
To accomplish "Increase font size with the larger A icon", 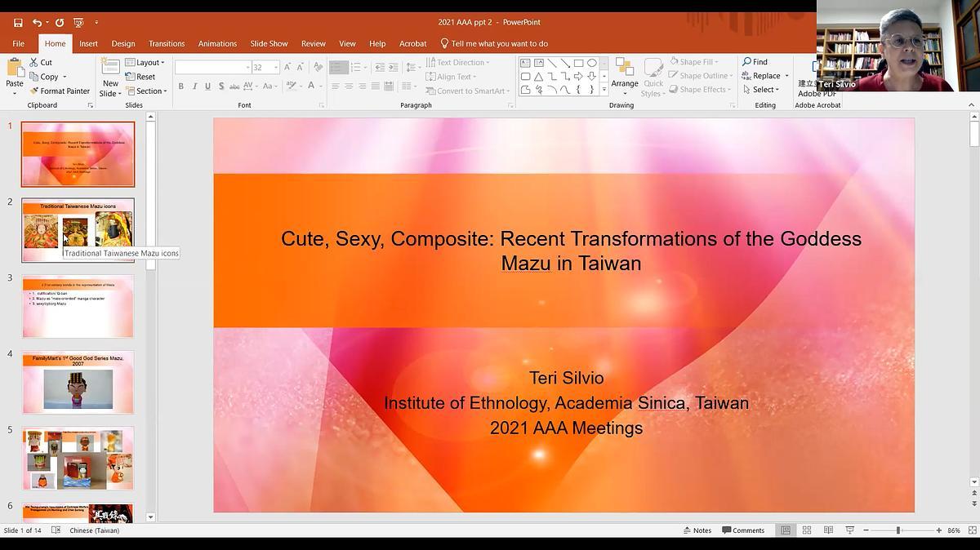I will 288,68.
